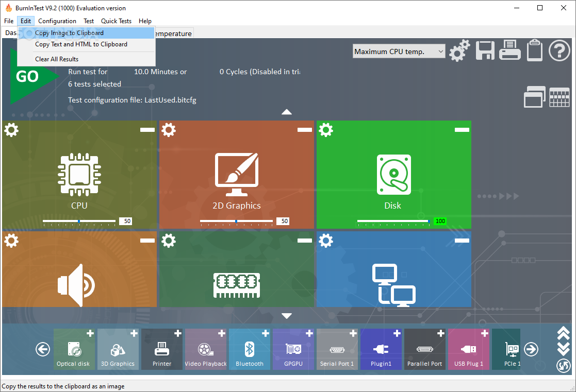The width and height of the screenshot is (576, 392).
Task: Remove the CPU test with the minus button
Action: [x=147, y=130]
